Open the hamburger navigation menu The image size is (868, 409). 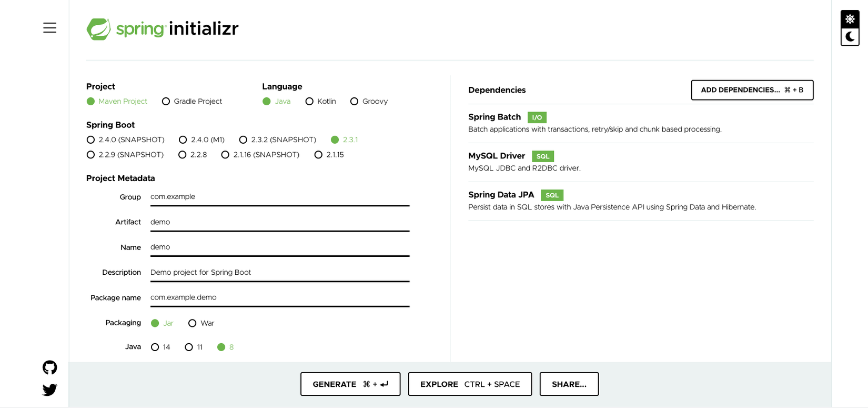(49, 28)
